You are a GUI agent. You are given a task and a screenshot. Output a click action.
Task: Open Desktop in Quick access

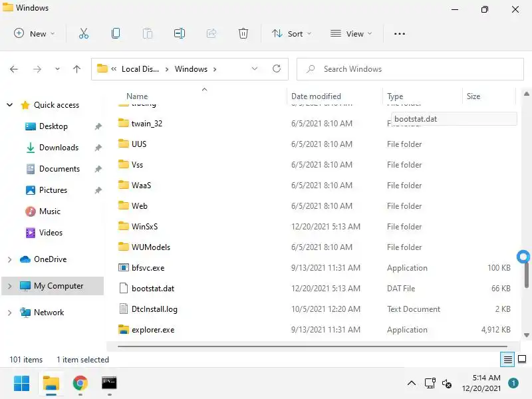coord(53,126)
